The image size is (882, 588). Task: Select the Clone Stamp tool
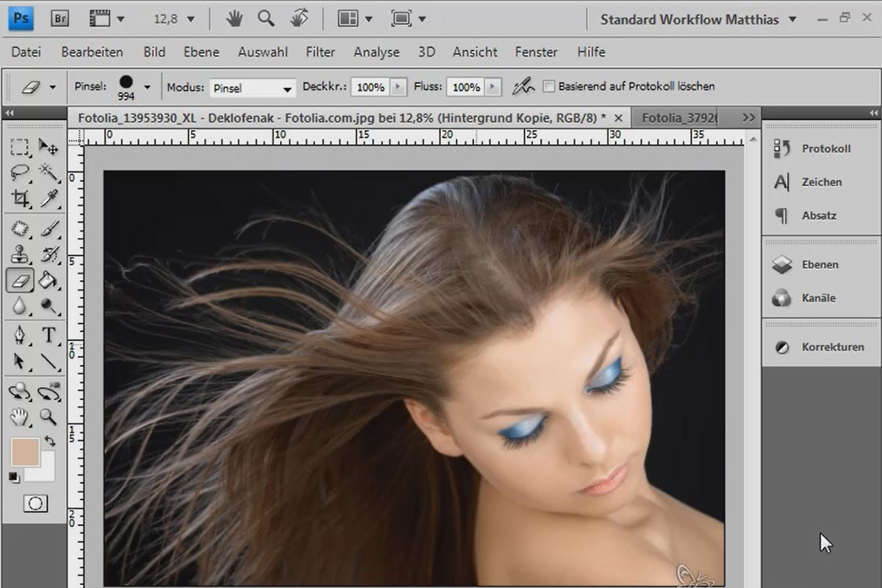19,254
